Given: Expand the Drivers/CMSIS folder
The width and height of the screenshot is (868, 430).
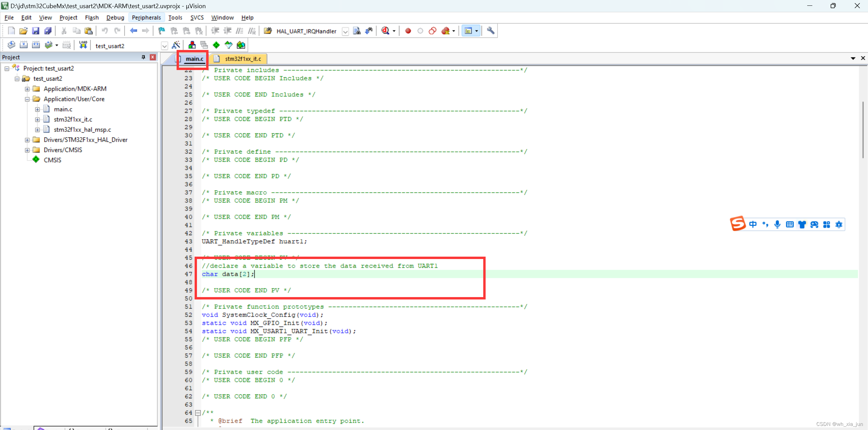Looking at the screenshot, I should tap(27, 150).
